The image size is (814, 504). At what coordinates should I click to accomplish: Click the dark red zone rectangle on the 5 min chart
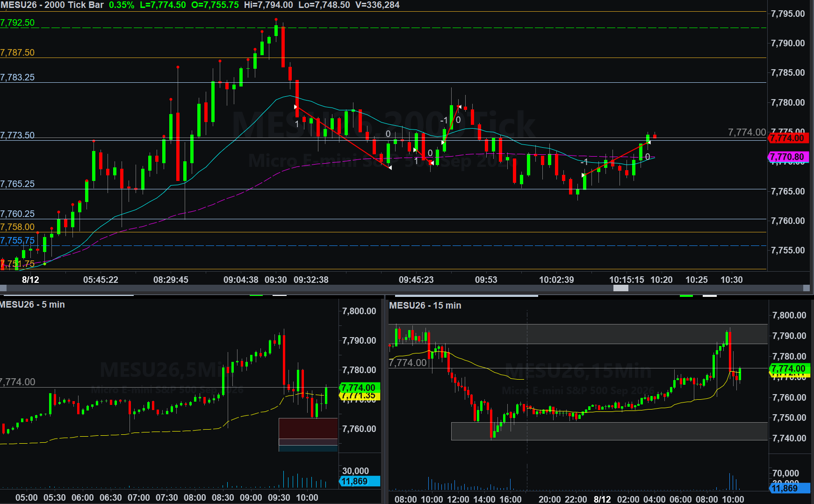pyautogui.click(x=308, y=429)
